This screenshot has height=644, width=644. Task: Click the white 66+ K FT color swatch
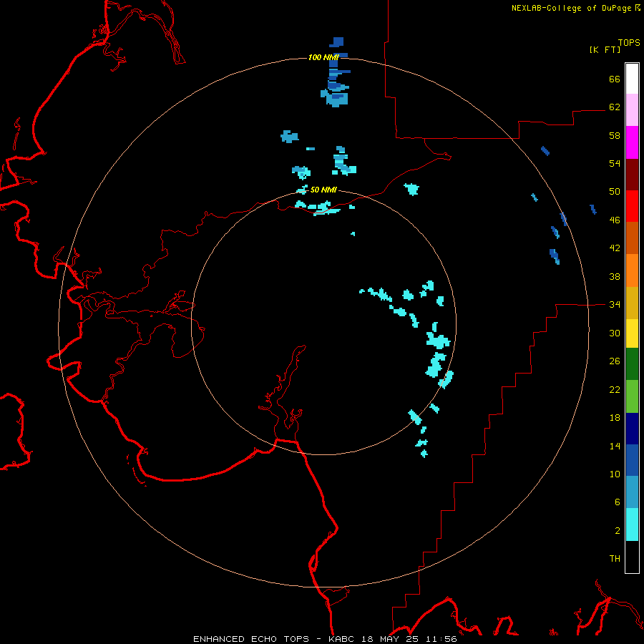click(632, 79)
